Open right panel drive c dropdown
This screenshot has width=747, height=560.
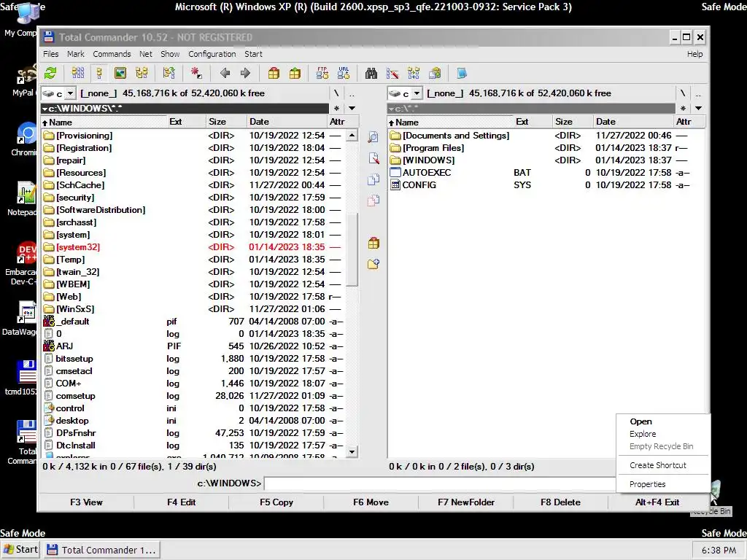click(417, 93)
